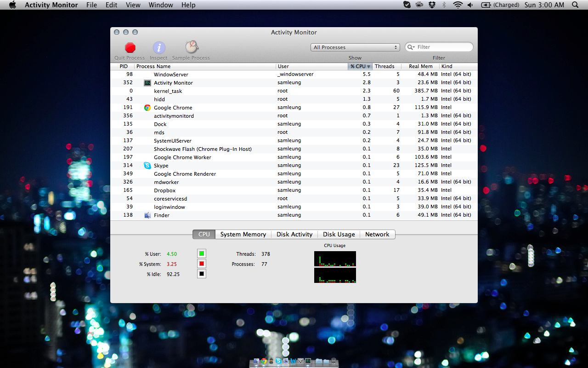Switch to the Disk Usage tab
588x368 pixels.
click(x=339, y=234)
